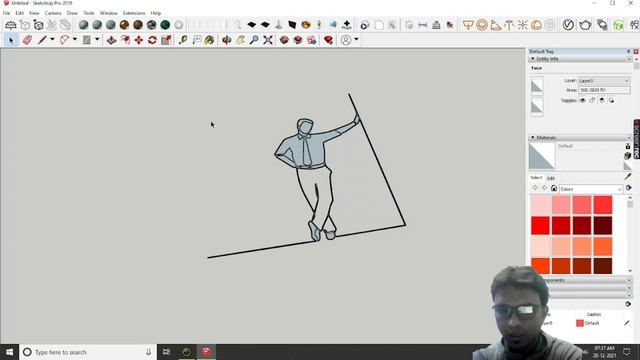640x360 pixels.
Task: Toggle the Receive Shadows icon
Action: (x=602, y=100)
